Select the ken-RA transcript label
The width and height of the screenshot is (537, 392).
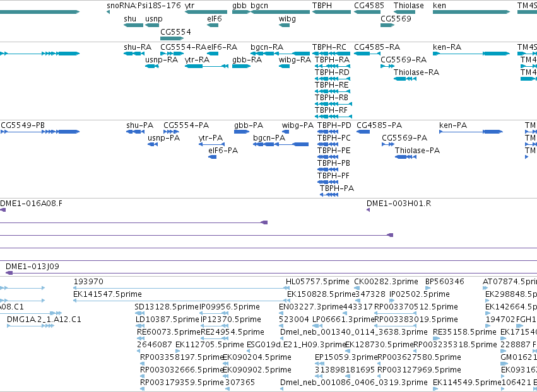click(x=447, y=47)
